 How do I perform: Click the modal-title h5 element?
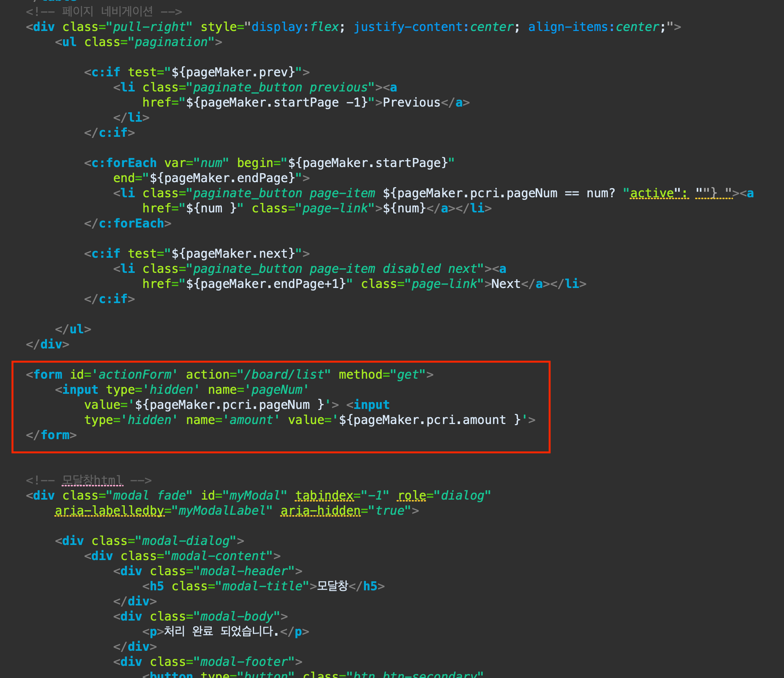coord(263,586)
